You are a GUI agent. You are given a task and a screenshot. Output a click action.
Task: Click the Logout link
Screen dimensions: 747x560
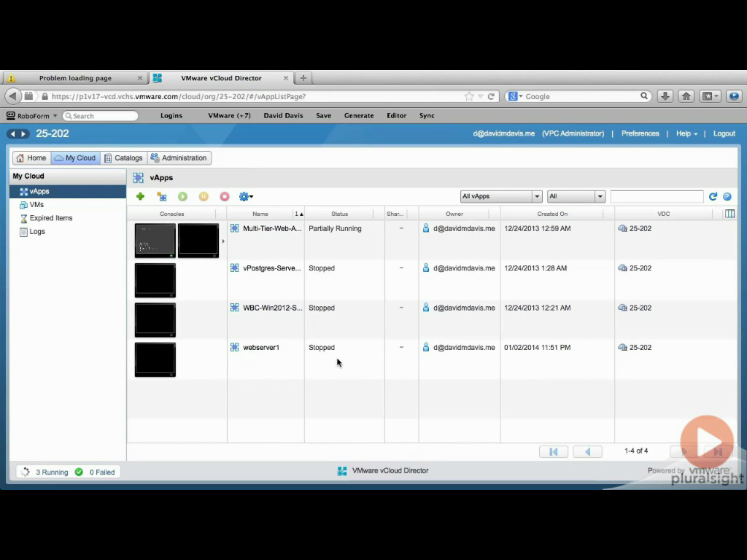pos(724,133)
